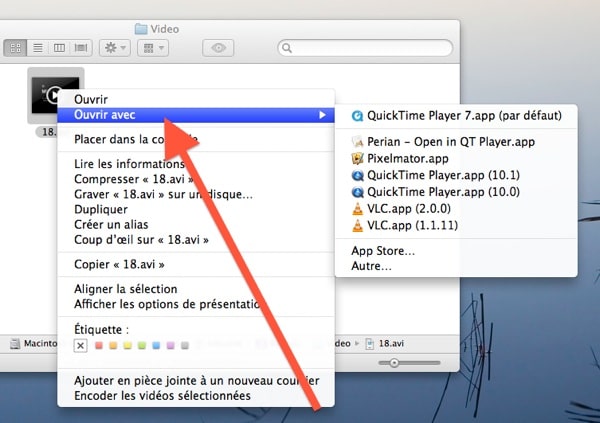
Task: Choose App Store… in the submenu
Action: point(456,251)
